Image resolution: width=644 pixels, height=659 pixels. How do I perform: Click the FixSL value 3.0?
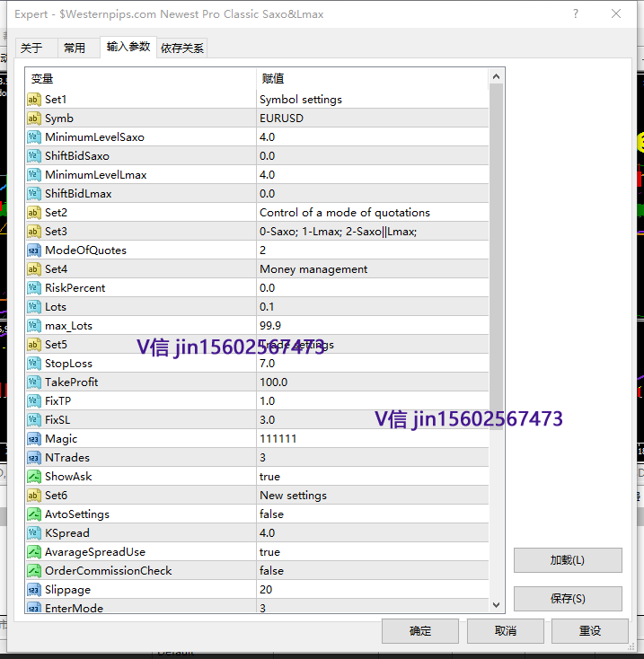tap(267, 420)
